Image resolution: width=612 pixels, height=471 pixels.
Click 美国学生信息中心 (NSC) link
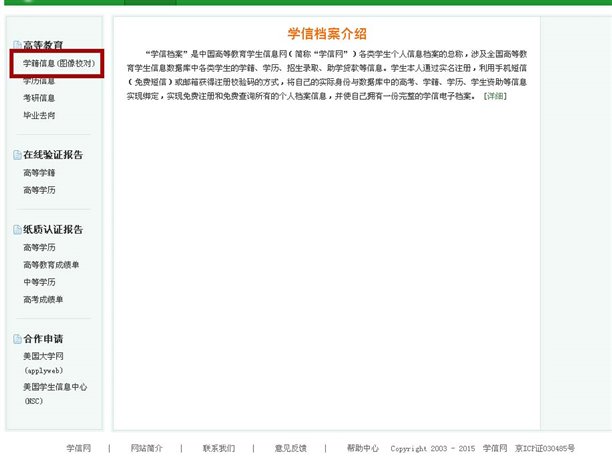[56, 392]
